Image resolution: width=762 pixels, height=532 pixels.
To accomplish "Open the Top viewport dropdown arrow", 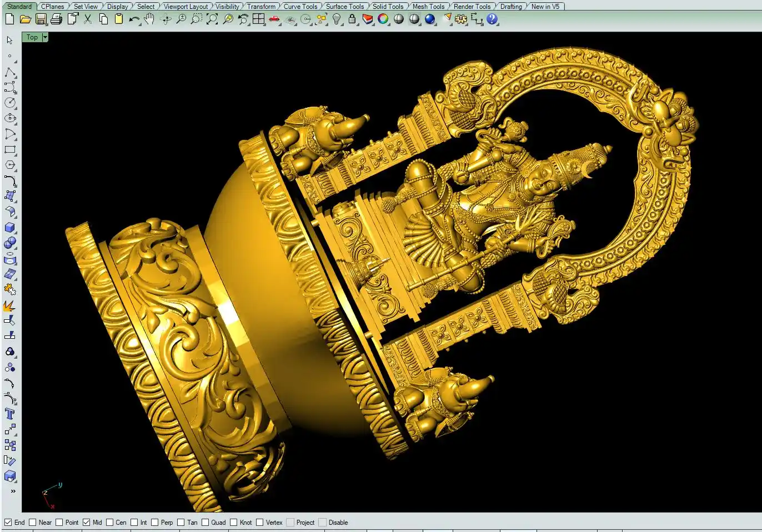I will 45,37.
